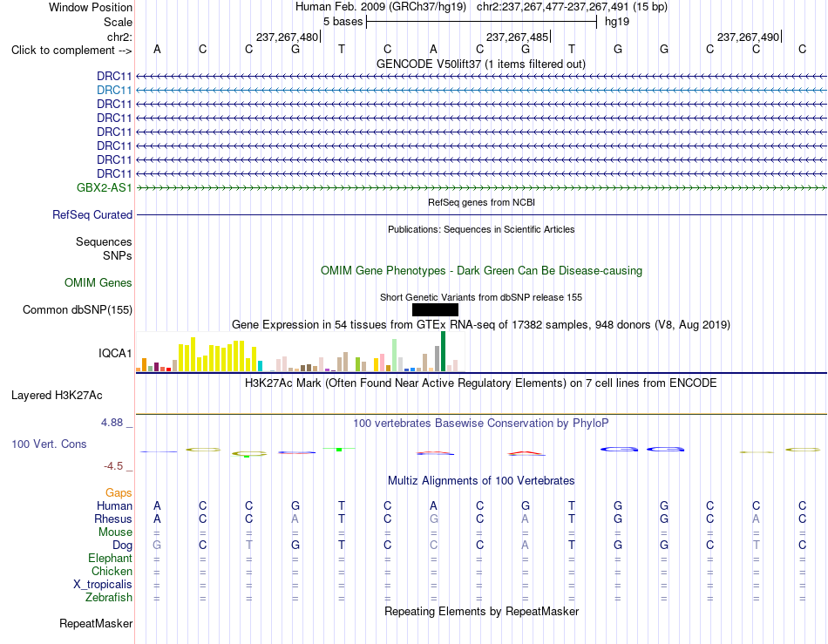Screen dimensions: 828x644
Task: Open the OMIM Genes track label
Action: click(x=98, y=283)
